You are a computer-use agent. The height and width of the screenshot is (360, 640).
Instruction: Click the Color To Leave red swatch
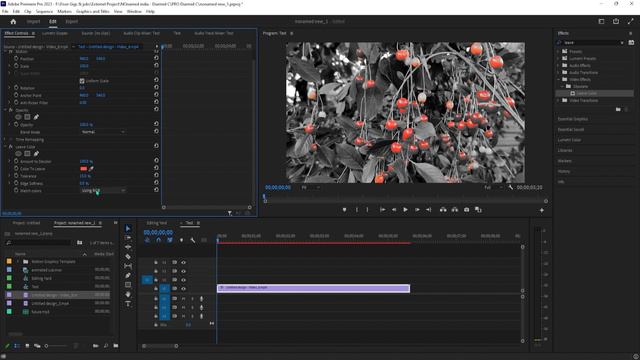[x=84, y=169]
